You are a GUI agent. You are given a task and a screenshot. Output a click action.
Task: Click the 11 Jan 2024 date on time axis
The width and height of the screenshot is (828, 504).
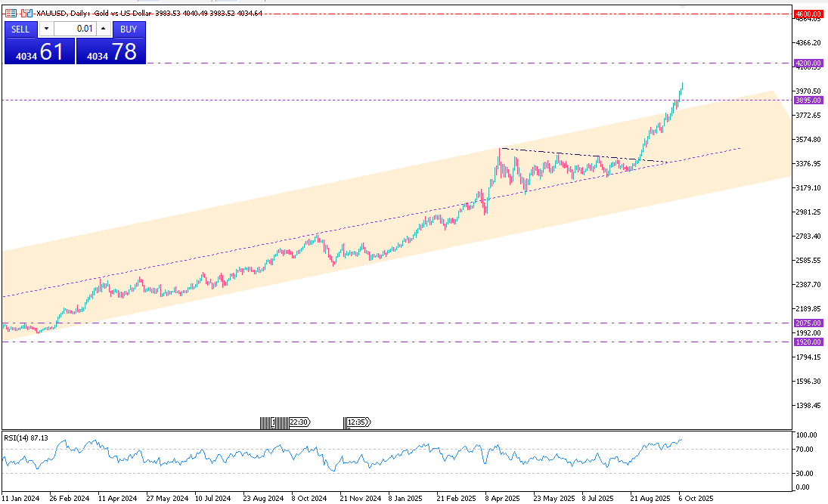click(x=20, y=499)
